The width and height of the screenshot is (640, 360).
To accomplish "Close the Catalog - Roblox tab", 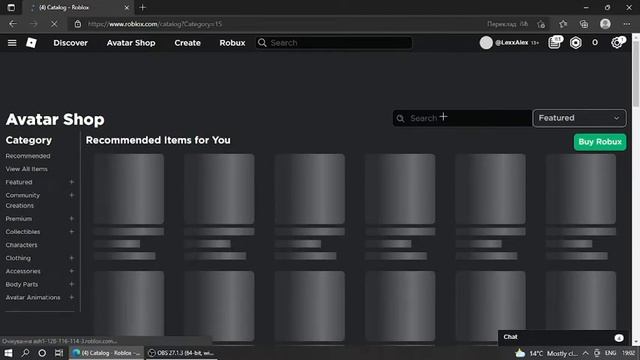I will pyautogui.click(x=127, y=7).
